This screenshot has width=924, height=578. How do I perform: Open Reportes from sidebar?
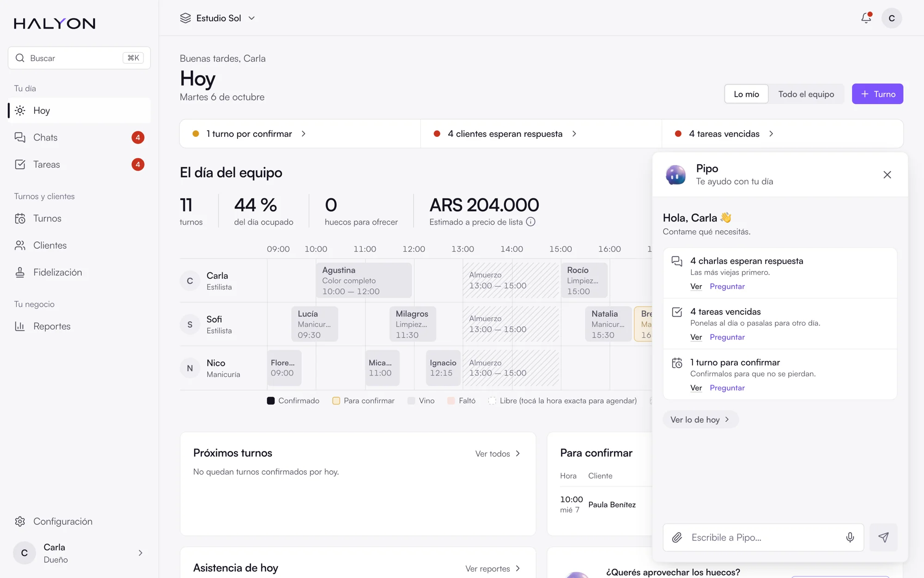(79, 326)
